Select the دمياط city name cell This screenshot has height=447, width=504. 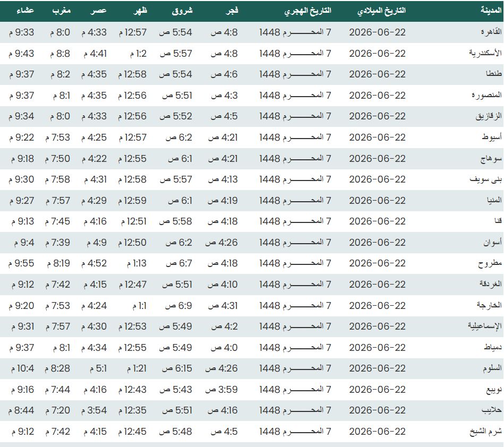[493, 347]
